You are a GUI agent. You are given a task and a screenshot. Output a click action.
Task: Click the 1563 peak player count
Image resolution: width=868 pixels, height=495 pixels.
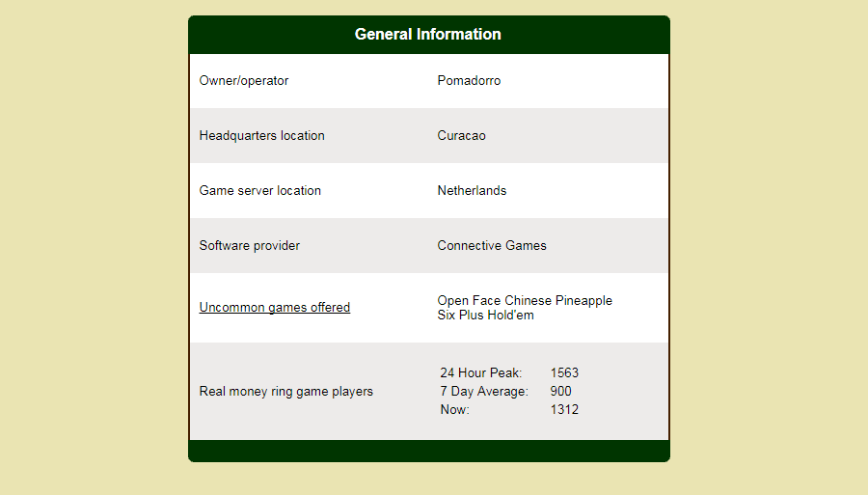564,373
